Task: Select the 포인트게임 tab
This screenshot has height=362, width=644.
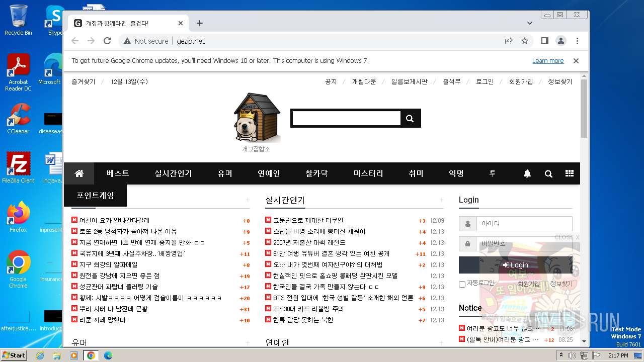Action: coord(95,196)
